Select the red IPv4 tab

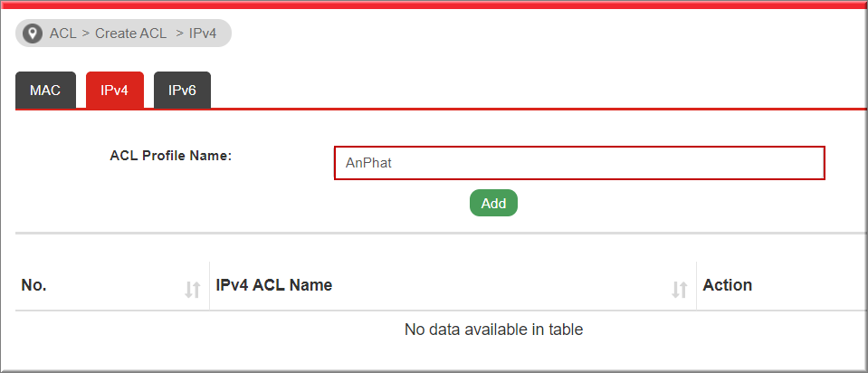(x=115, y=91)
